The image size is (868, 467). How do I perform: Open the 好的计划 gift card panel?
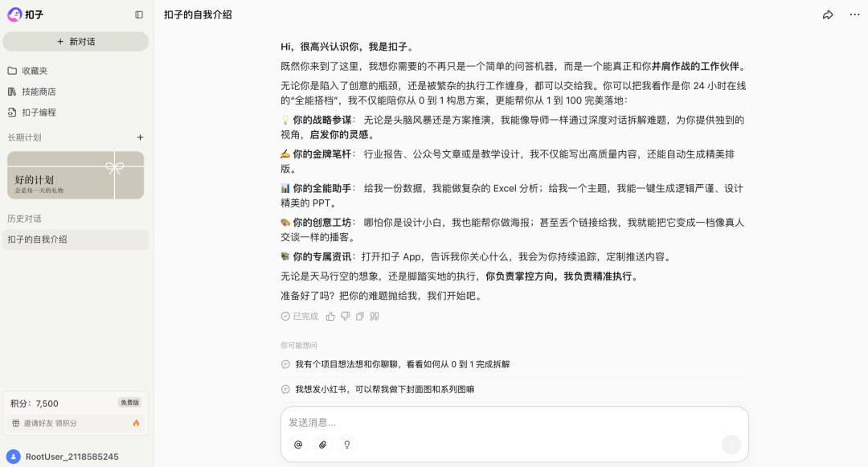pos(75,174)
